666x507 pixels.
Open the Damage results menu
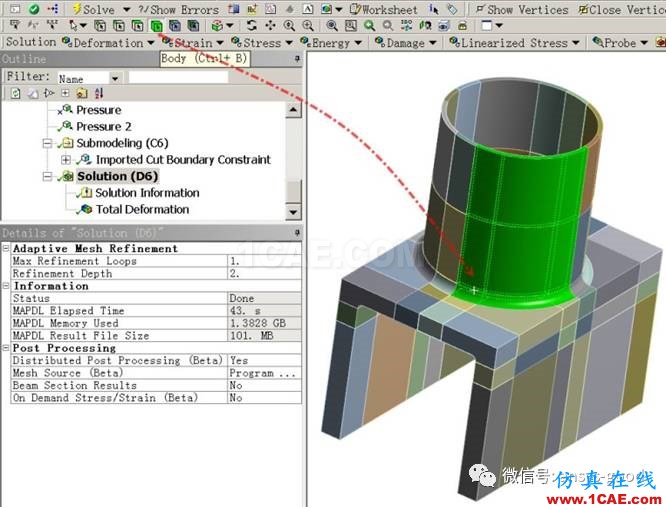(405, 42)
